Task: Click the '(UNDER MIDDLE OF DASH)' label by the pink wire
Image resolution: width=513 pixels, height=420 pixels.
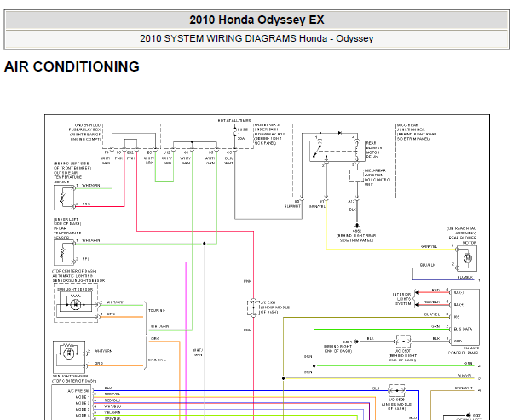Action: (274, 310)
